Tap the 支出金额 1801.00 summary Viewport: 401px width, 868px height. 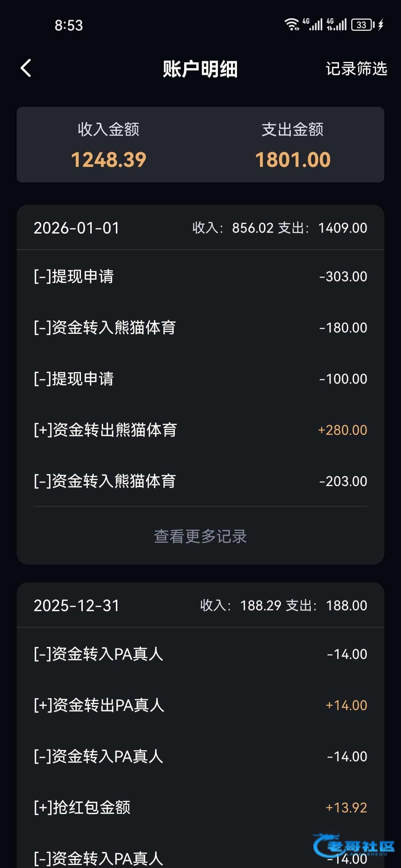[293, 145]
